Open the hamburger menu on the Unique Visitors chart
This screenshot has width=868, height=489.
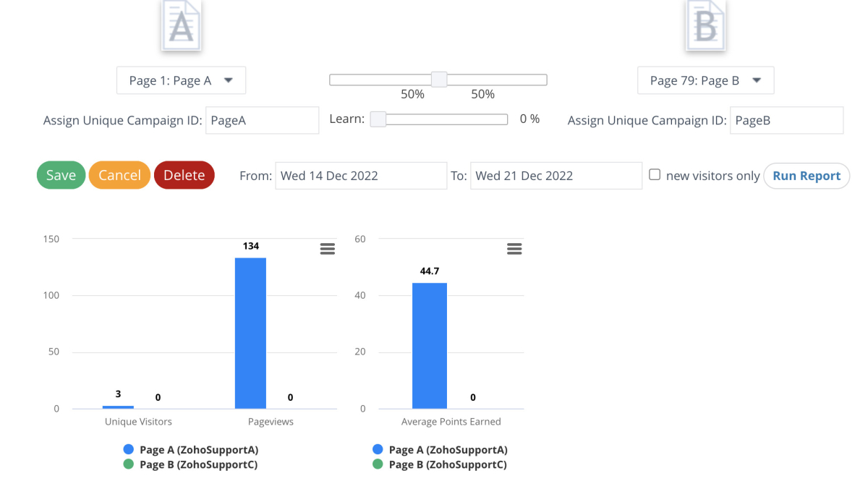click(x=328, y=248)
